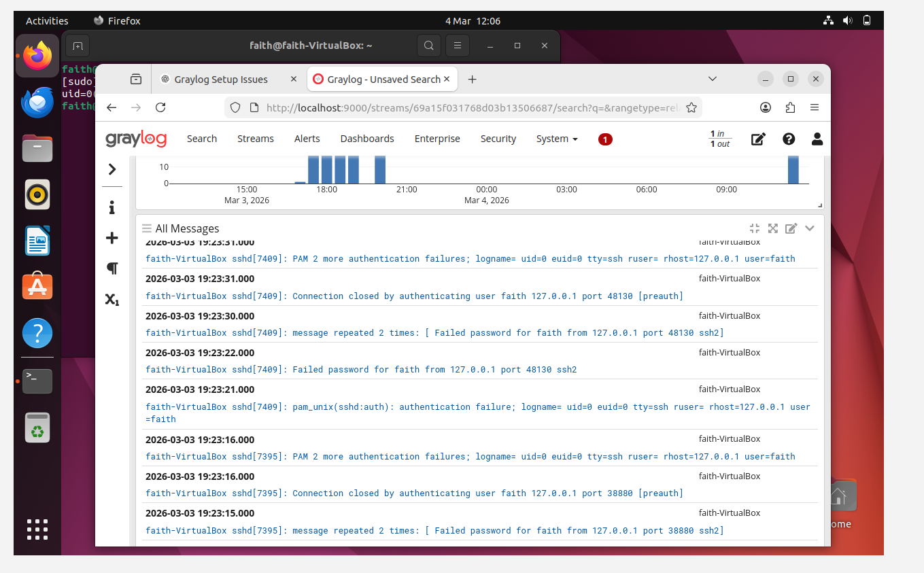Show Applications grid in the dock
The image size is (924, 573).
37,529
